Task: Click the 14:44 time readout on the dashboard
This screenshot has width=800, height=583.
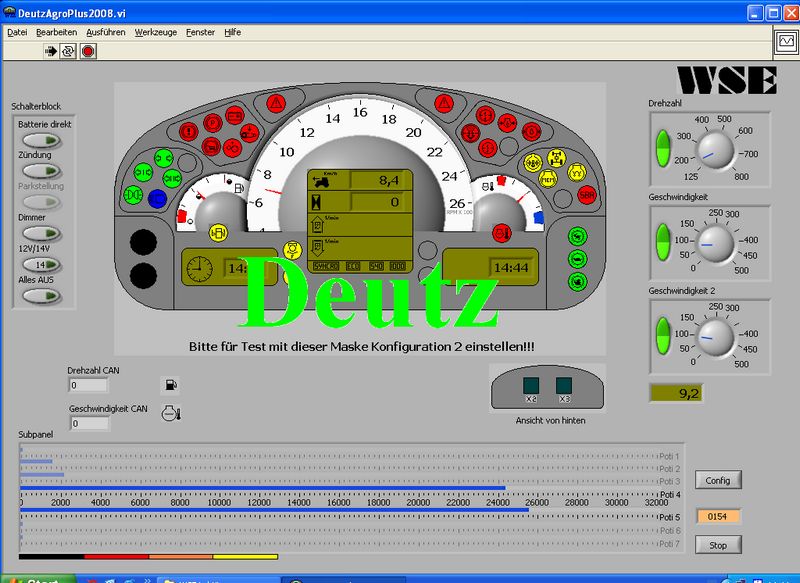Action: point(511,268)
